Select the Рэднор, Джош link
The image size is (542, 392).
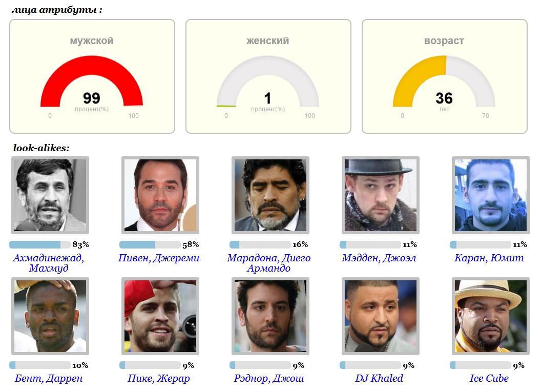click(x=269, y=378)
